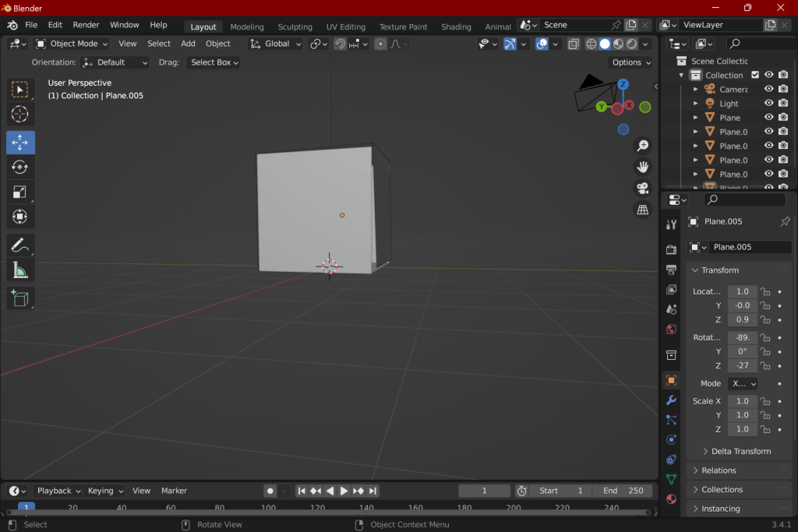Click the End frame 250 field
Screen dimensions: 798x532
[623, 491]
